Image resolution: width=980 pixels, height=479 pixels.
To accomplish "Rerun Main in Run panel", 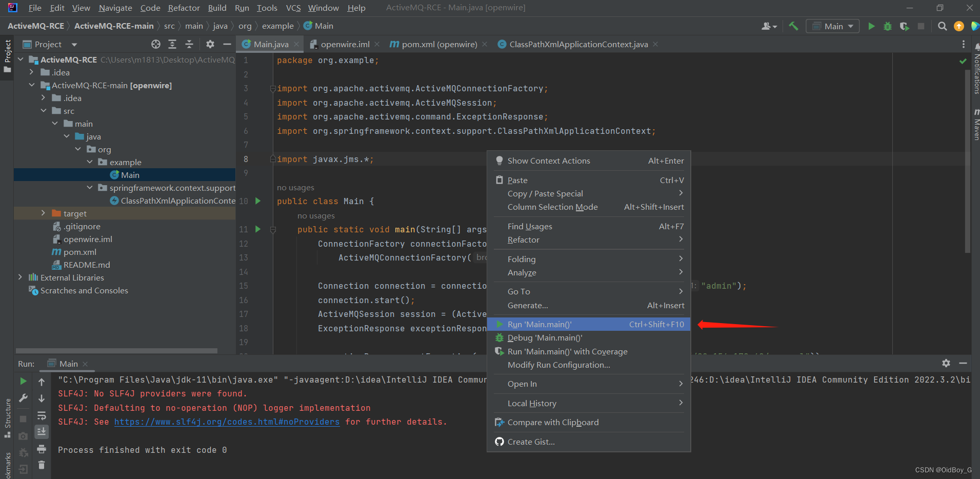I will coord(23,381).
